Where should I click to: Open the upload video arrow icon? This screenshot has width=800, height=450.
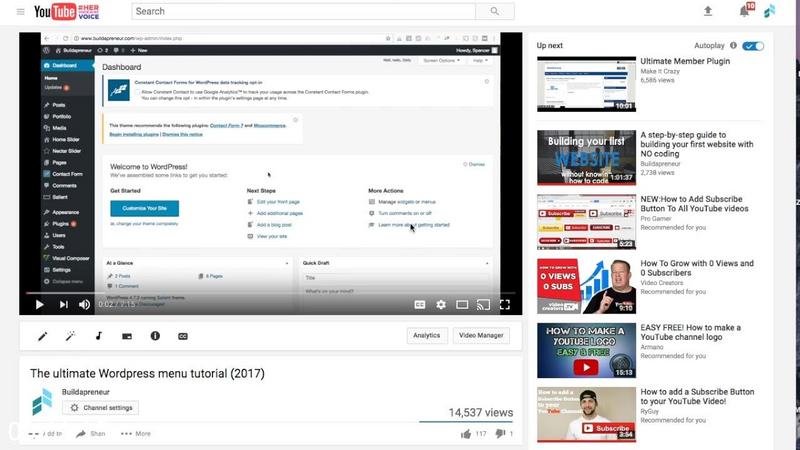(708, 11)
